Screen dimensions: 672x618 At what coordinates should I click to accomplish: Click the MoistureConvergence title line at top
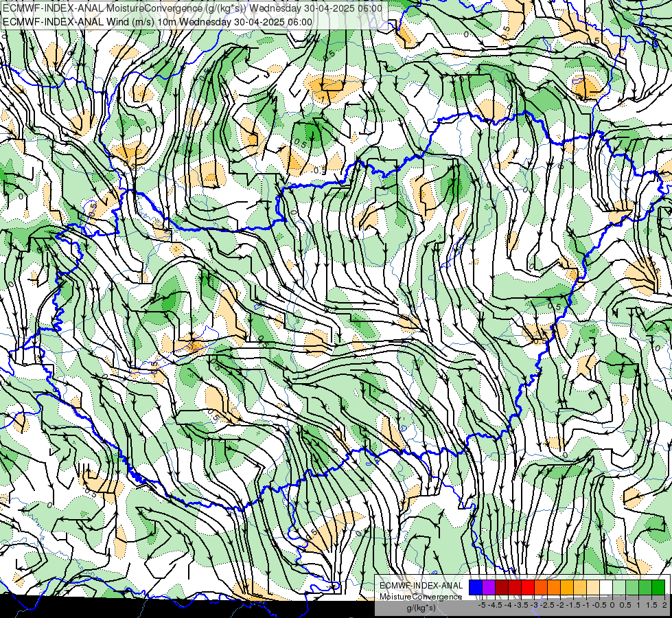tap(192, 8)
